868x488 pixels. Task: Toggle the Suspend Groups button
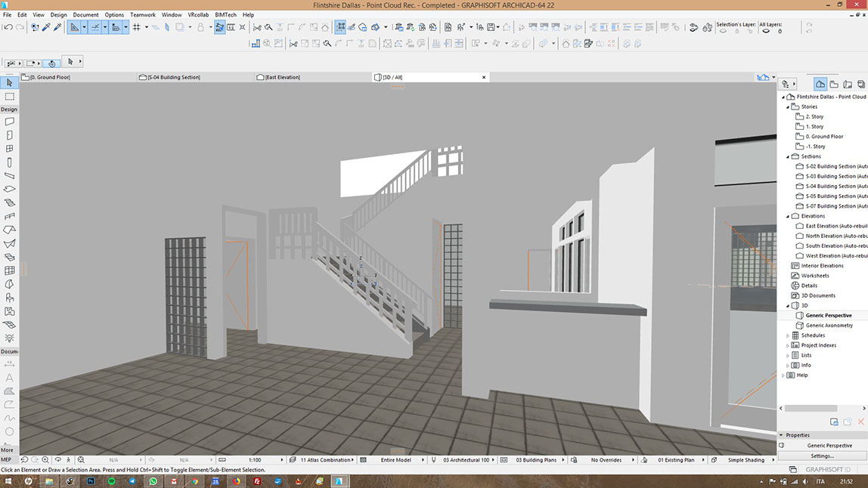[x=219, y=27]
